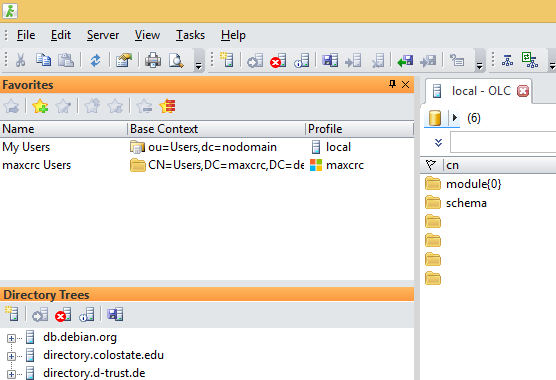Click the blue Refresh arrows icon

pyautogui.click(x=95, y=60)
